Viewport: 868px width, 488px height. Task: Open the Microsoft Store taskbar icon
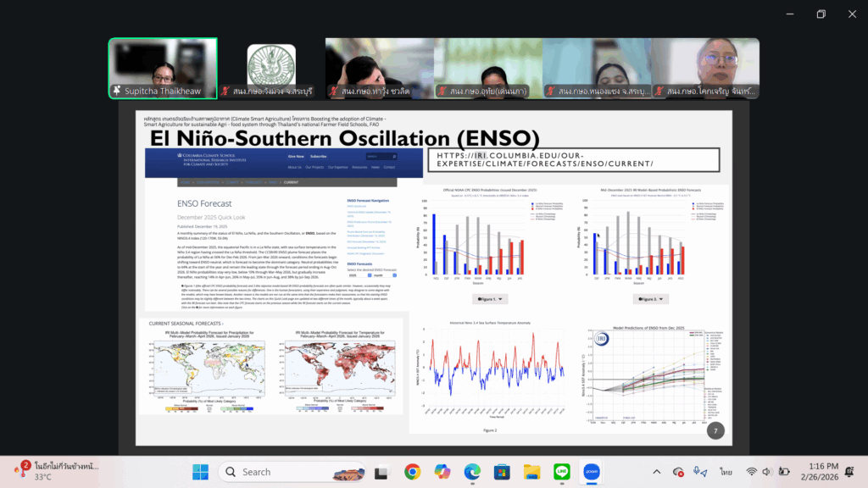click(502, 472)
